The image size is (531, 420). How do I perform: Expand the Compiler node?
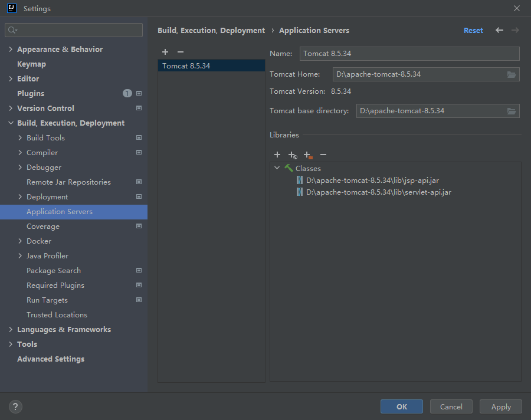pyautogui.click(x=20, y=152)
